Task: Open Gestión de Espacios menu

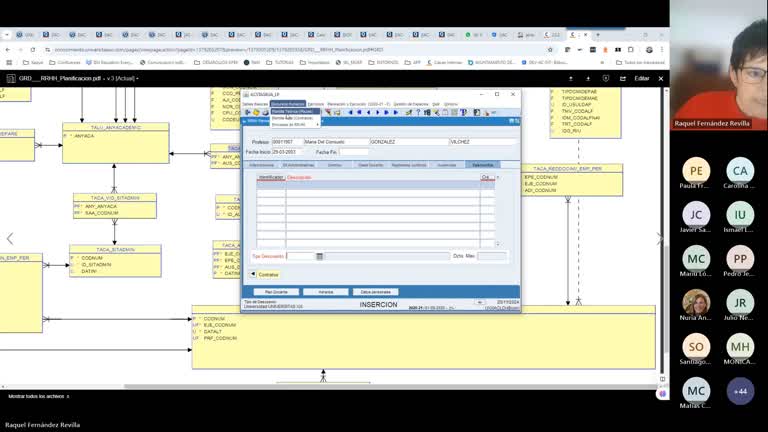Action: (x=410, y=104)
